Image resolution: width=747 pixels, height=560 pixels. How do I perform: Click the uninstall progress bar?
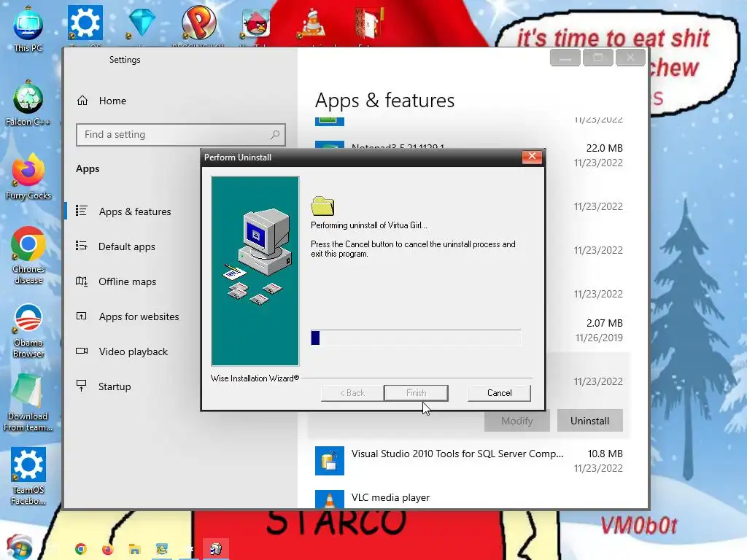tap(416, 338)
